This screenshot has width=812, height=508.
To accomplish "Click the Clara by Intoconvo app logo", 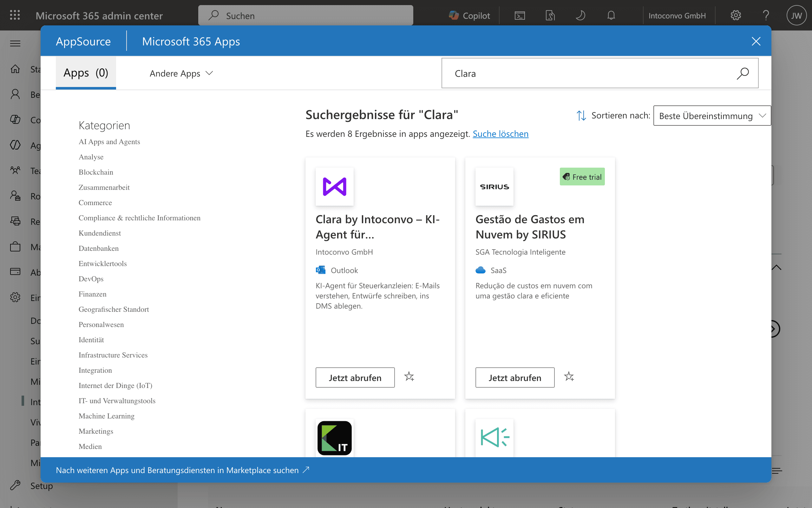I will (x=335, y=186).
